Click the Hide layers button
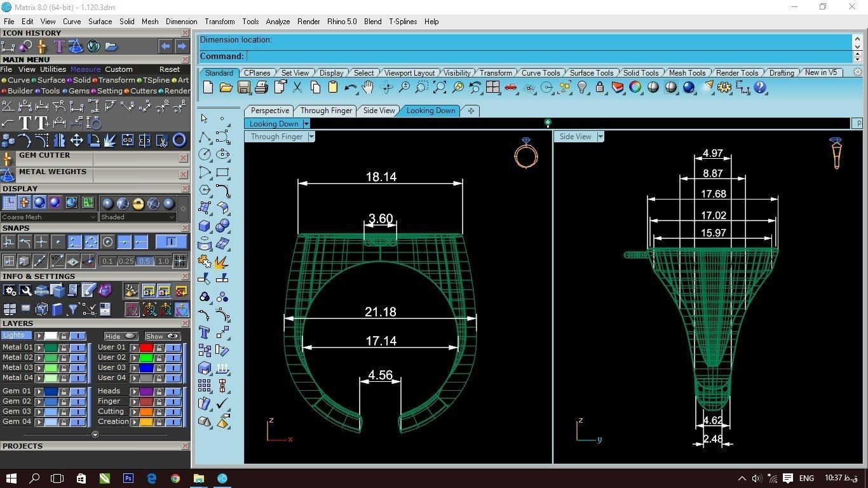The image size is (868, 488). [x=121, y=336]
